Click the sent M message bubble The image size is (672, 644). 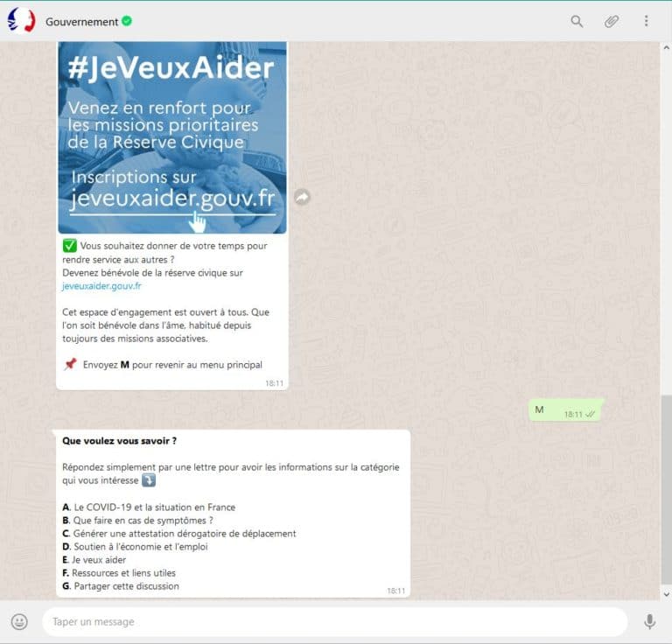tap(565, 410)
